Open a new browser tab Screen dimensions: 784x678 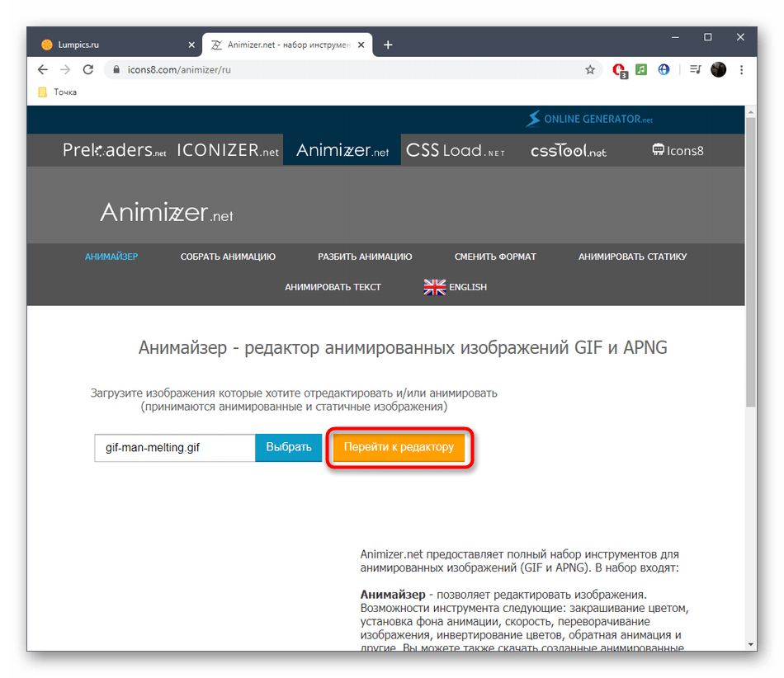tap(388, 45)
